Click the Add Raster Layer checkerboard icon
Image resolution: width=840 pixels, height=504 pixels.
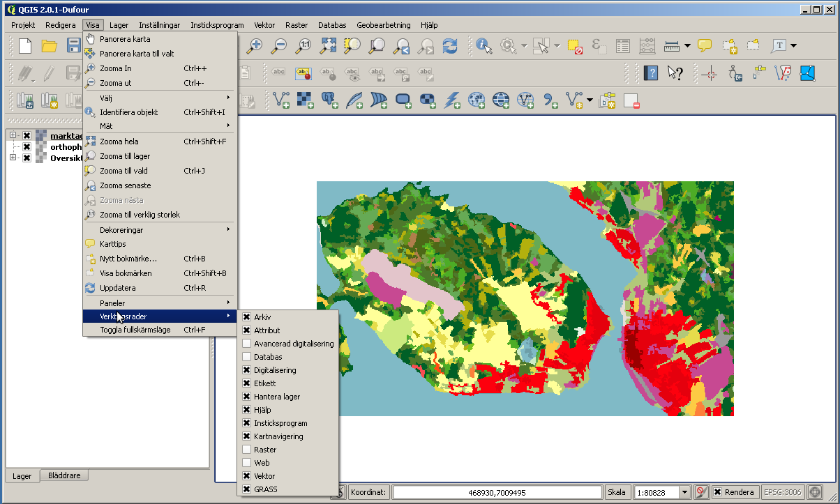(x=306, y=100)
